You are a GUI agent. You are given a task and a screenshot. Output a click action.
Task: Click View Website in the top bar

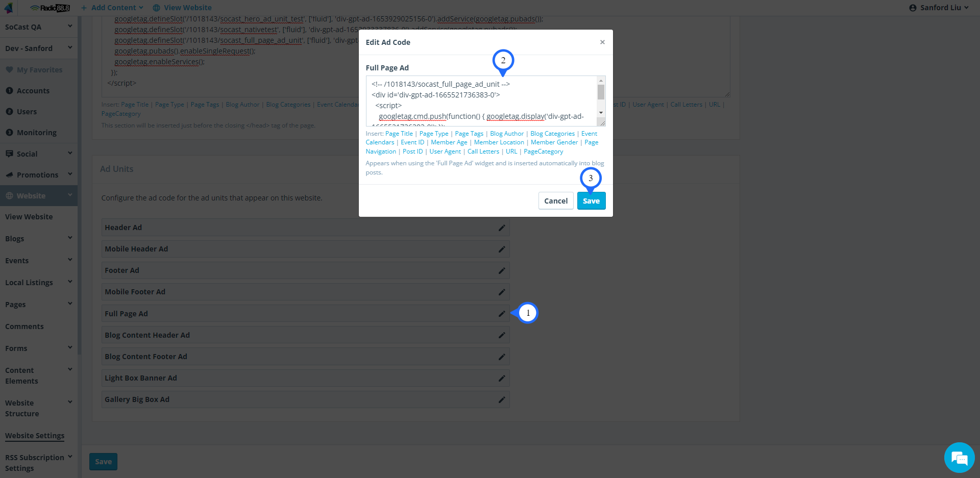pos(182,8)
